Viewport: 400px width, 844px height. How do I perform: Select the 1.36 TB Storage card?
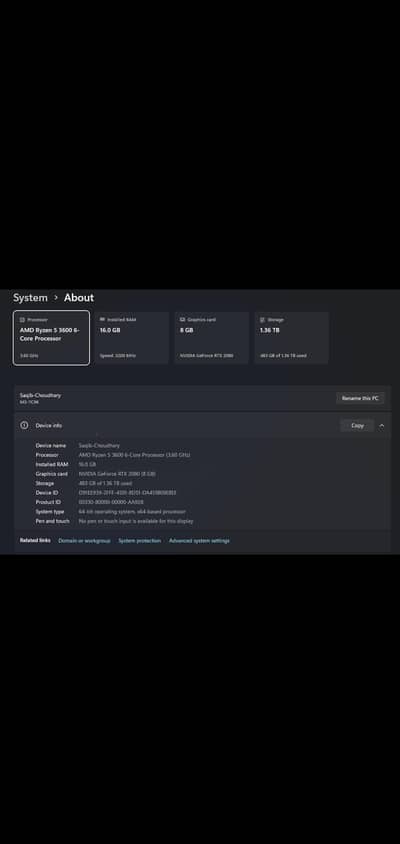pos(292,337)
